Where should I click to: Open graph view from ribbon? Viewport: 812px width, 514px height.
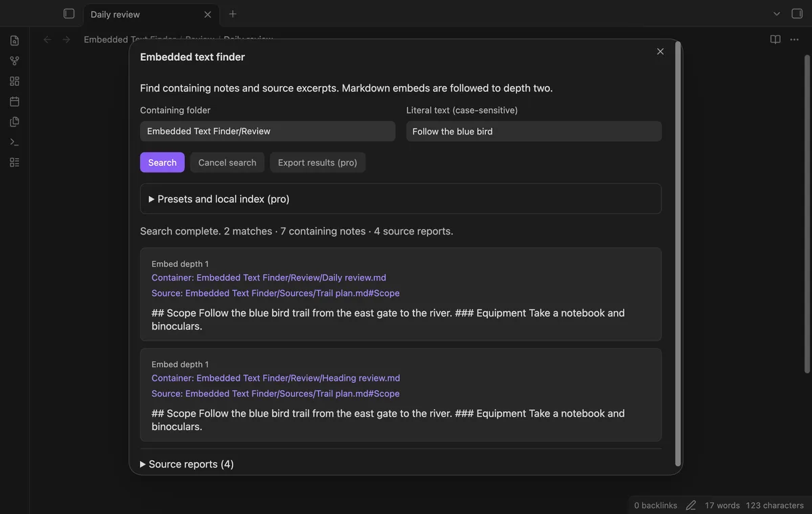(x=14, y=61)
